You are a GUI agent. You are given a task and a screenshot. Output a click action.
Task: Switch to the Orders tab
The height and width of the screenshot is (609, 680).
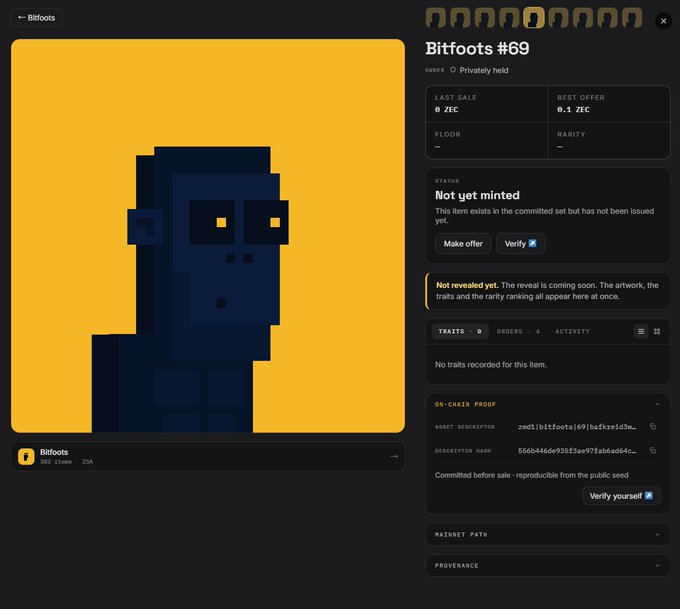(x=518, y=331)
